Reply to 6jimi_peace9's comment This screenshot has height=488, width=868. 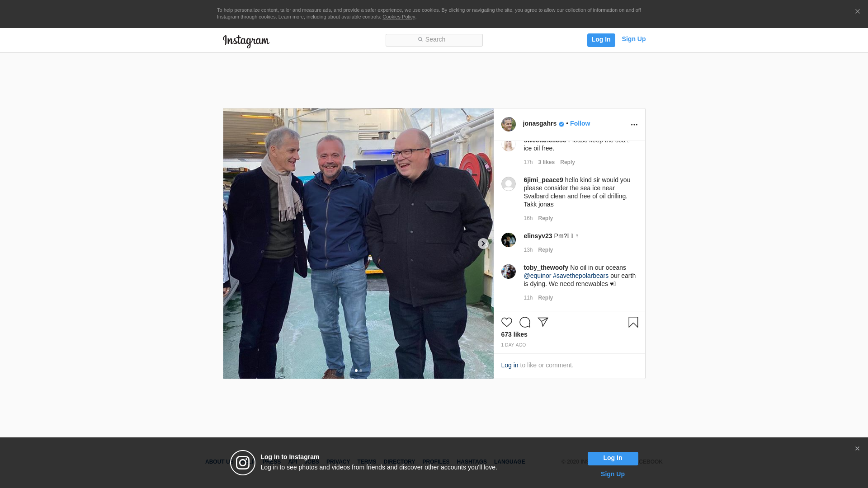[545, 218]
